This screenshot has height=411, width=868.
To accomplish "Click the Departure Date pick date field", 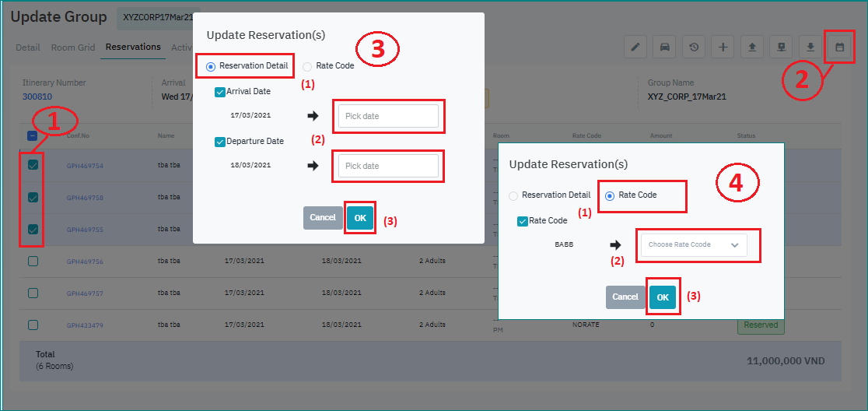I will tap(388, 166).
